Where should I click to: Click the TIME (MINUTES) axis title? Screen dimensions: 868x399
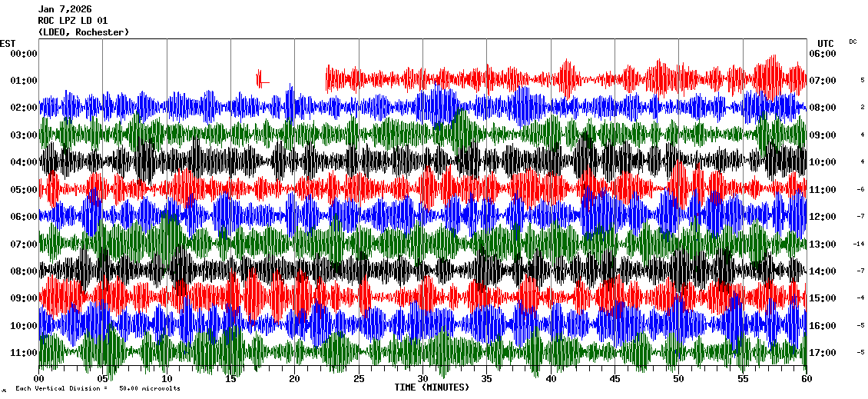[x=432, y=387]
